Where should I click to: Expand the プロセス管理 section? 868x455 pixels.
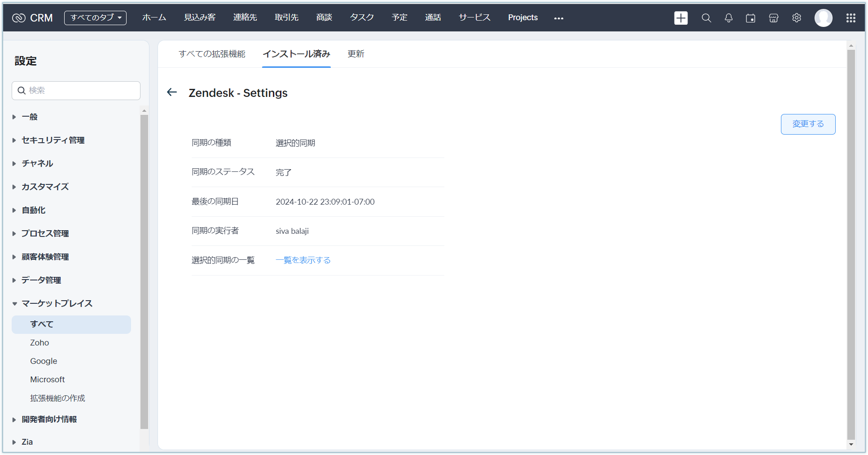point(40,234)
